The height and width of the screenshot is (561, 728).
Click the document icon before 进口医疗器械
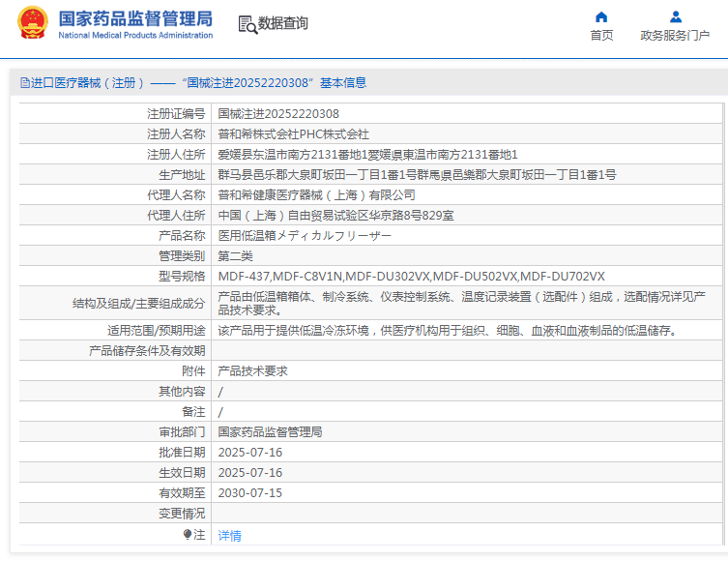point(24,83)
